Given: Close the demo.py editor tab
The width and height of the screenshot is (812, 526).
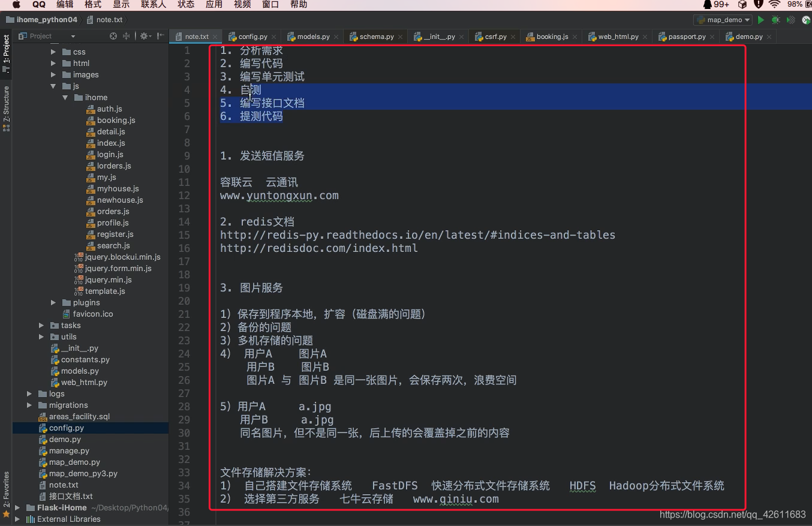Looking at the screenshot, I should click(769, 37).
